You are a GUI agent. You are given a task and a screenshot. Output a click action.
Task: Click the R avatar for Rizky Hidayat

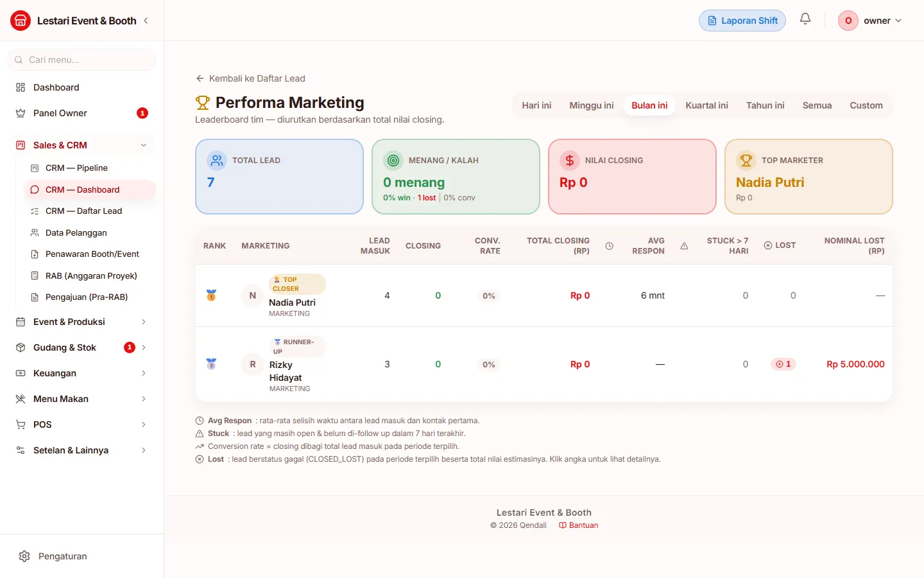coord(253,364)
